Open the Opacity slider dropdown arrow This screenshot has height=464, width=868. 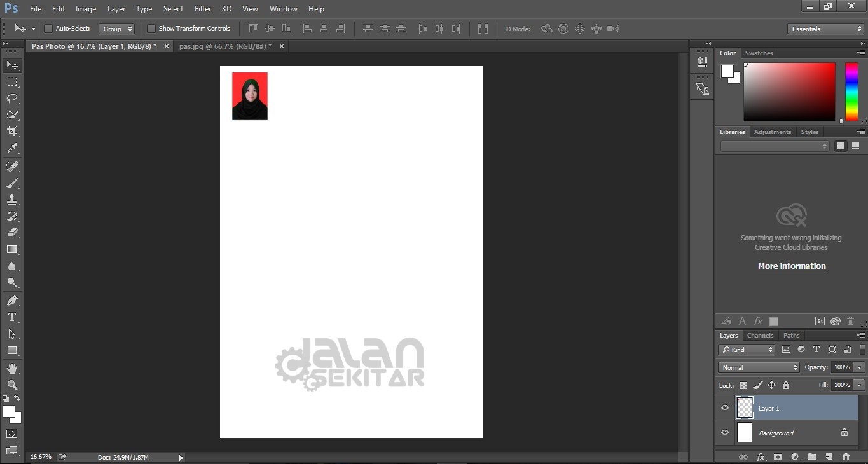[860, 367]
